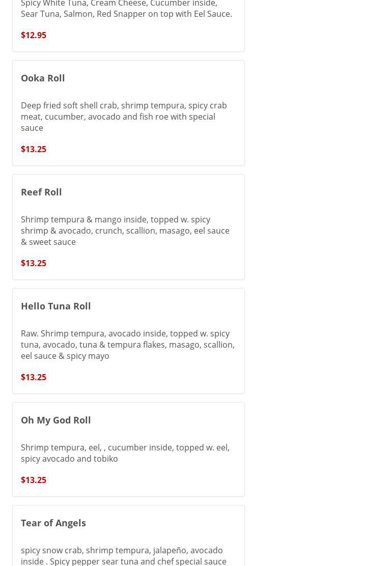Select the Reef Roll title
This screenshot has width=392, height=566.
(41, 192)
